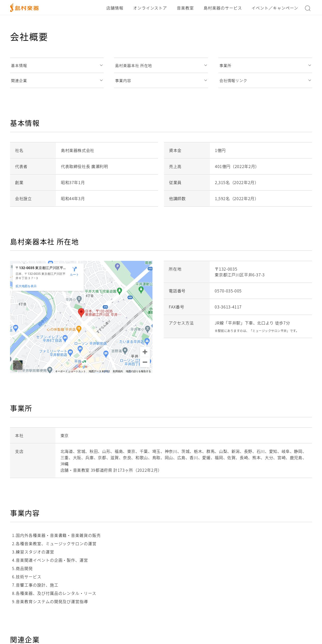
Task: Click the 平井 JR station marker
Action: tap(84, 361)
